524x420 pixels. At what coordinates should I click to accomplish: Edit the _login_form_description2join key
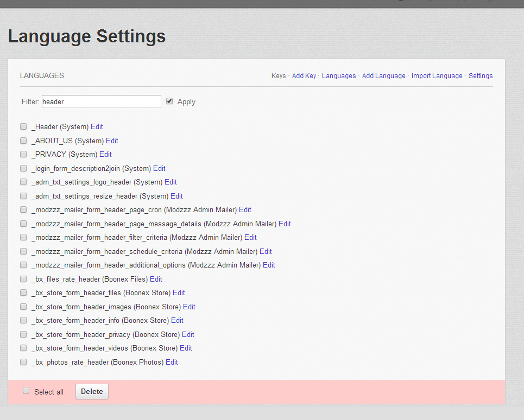[x=159, y=168]
